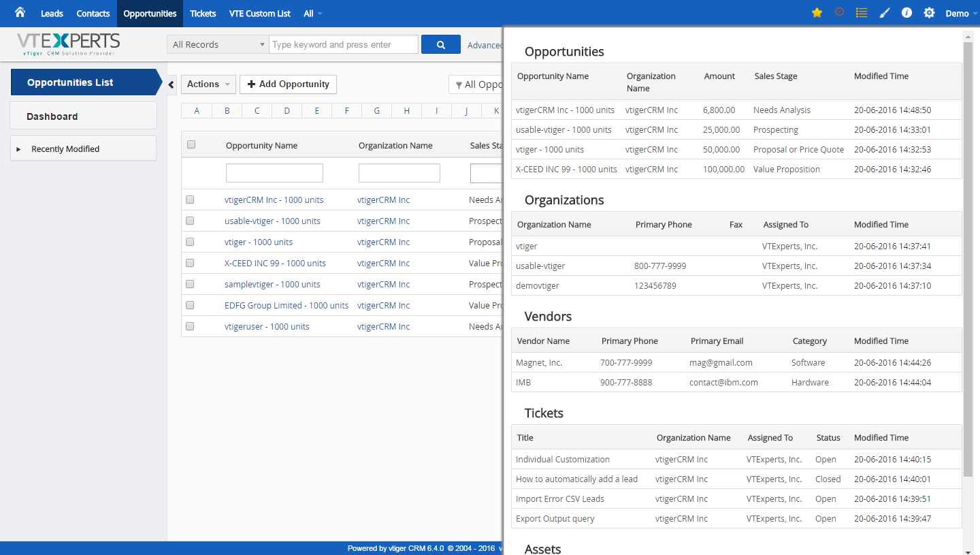980x555 pixels.
Task: Open the Dashboard sidebar item
Action: [x=83, y=116]
